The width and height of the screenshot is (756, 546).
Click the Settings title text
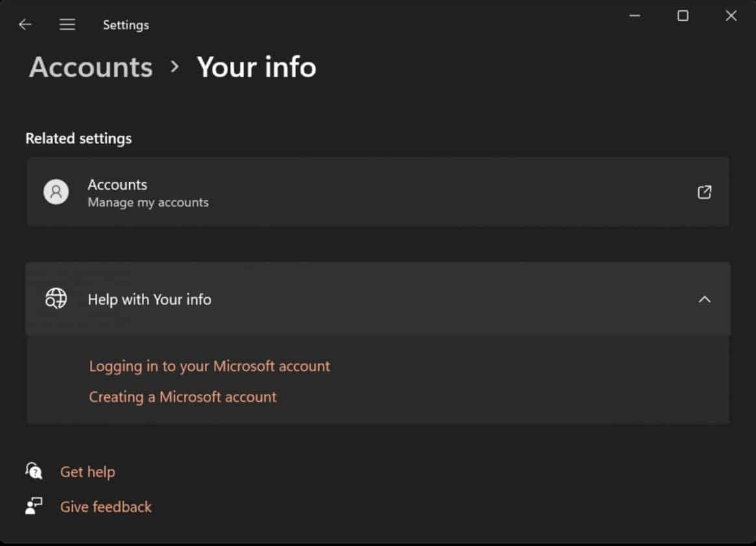point(125,25)
